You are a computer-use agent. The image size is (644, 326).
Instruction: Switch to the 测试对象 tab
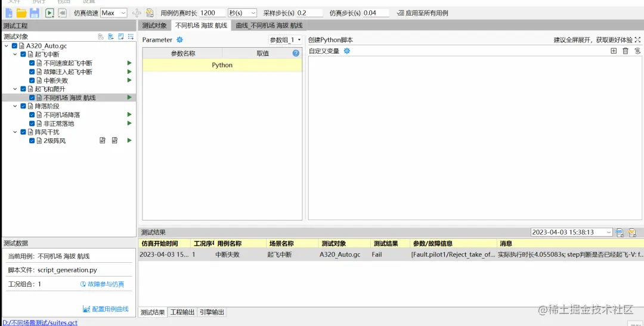[154, 26]
